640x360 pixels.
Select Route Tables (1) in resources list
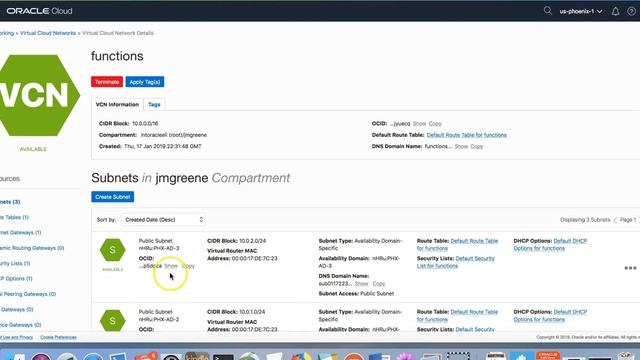(14, 217)
